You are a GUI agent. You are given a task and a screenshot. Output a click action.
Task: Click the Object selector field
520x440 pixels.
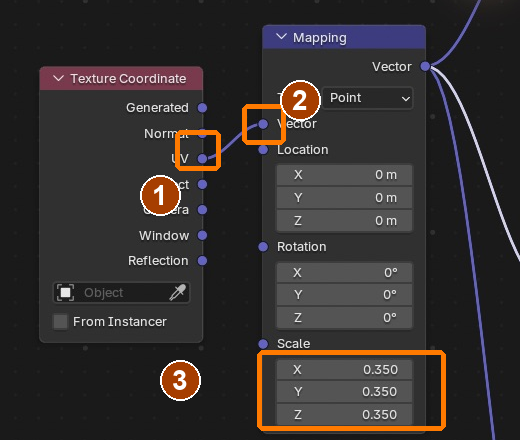click(121, 293)
